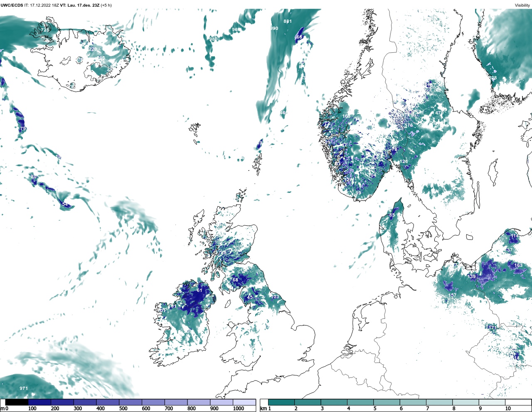Viewport: 532px width, 412px height.
Task: Click the 300–400 m legend swatch
Action: pyautogui.click(x=85, y=402)
